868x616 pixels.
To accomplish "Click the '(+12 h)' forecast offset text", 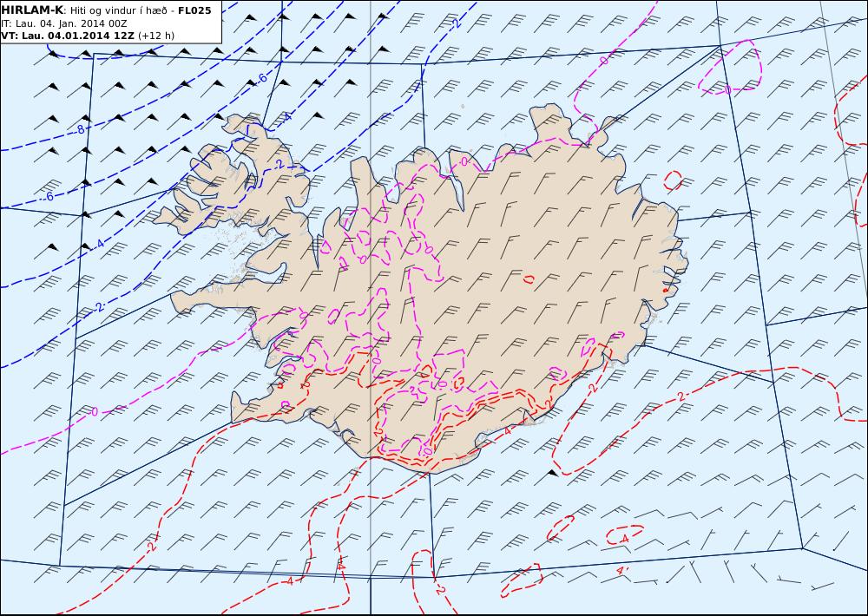I will [x=156, y=36].
